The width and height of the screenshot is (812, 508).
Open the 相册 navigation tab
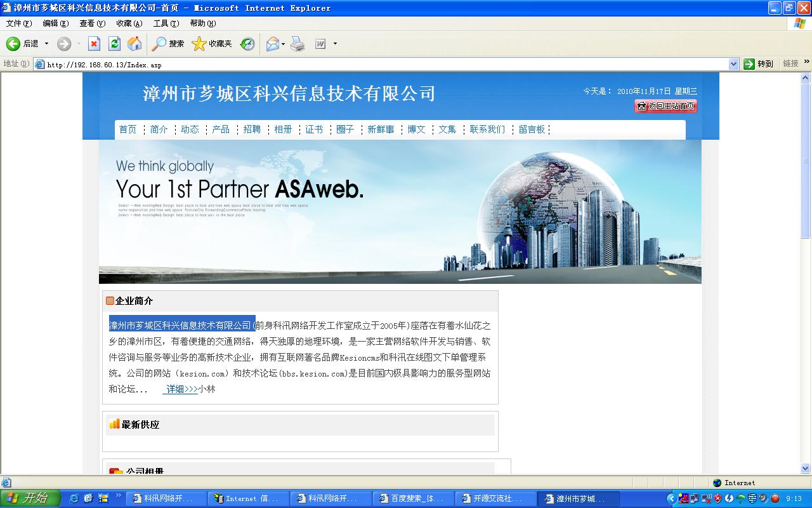(x=283, y=130)
